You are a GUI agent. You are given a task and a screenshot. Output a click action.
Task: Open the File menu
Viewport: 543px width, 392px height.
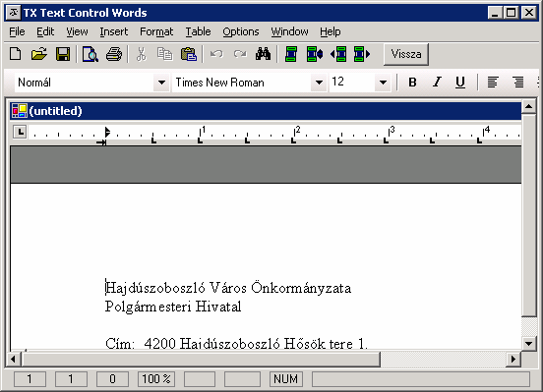tap(17, 31)
